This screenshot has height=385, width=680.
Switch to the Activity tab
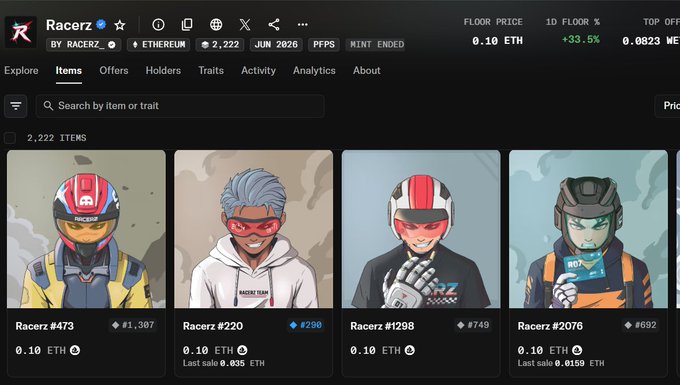(258, 70)
